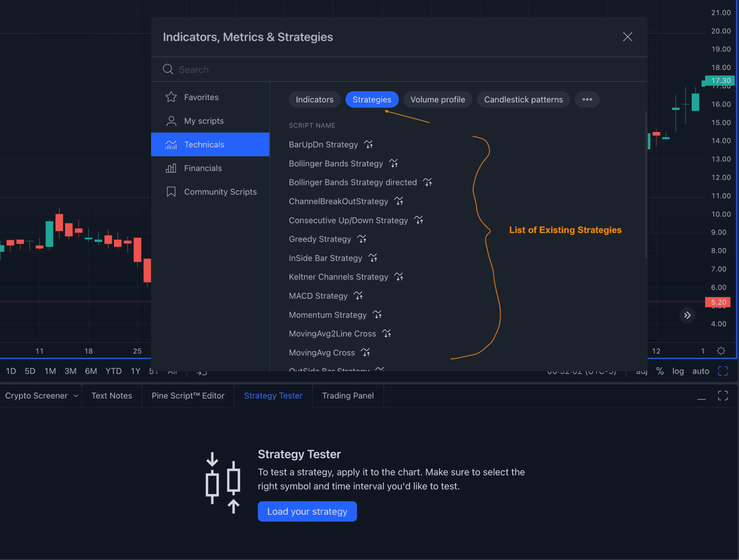739x560 pixels.
Task: Click the Strategies tab
Action: 372,99
